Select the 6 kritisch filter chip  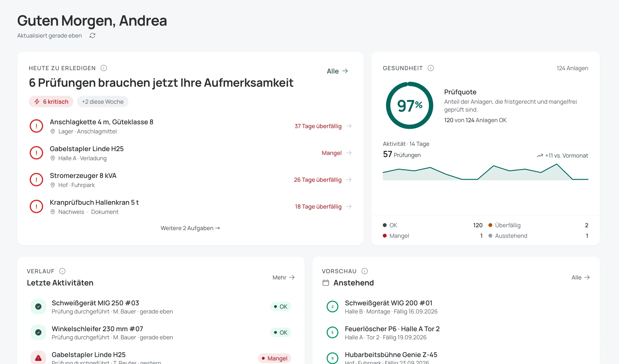click(x=51, y=102)
